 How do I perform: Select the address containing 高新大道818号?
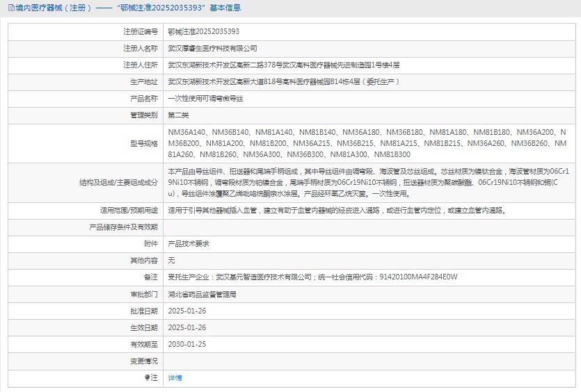click(284, 82)
